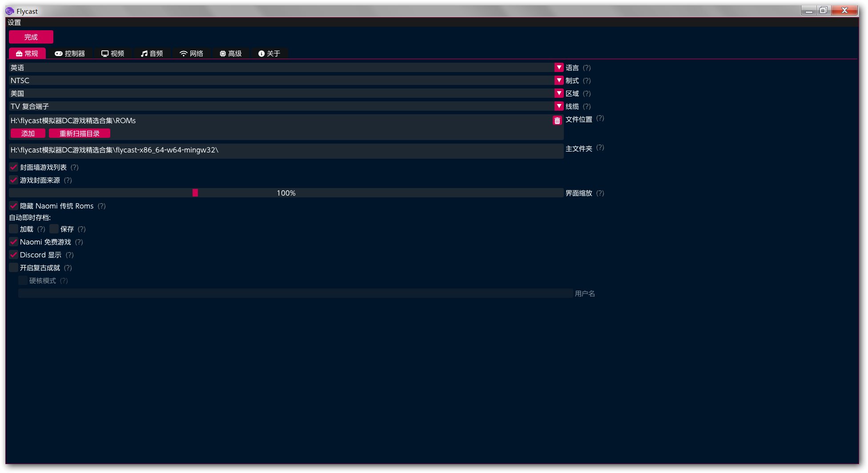This screenshot has width=868, height=473.
Task: Click the help (?) icon beside 文件位置
Action: point(600,118)
